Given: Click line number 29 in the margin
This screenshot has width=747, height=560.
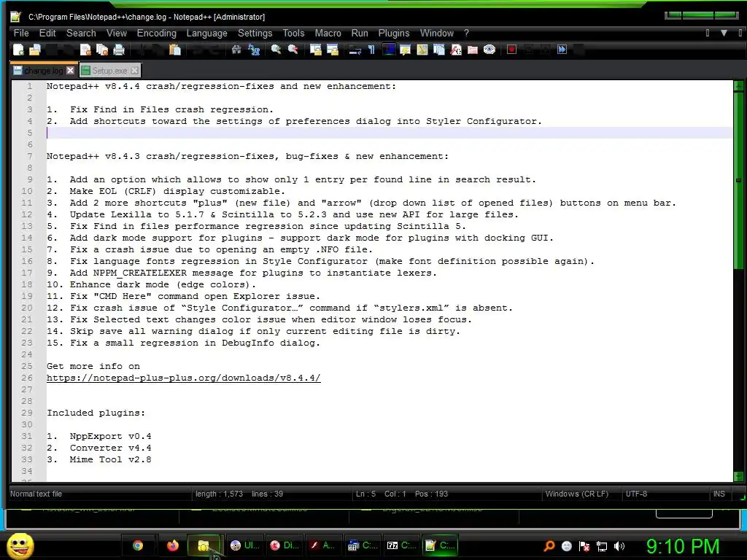Looking at the screenshot, I should (x=27, y=413).
